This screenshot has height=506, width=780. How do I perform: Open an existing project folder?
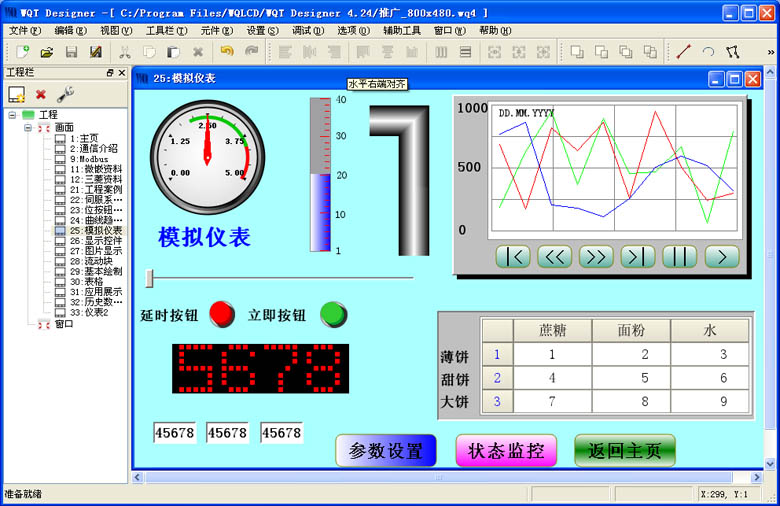pyautogui.click(x=47, y=52)
